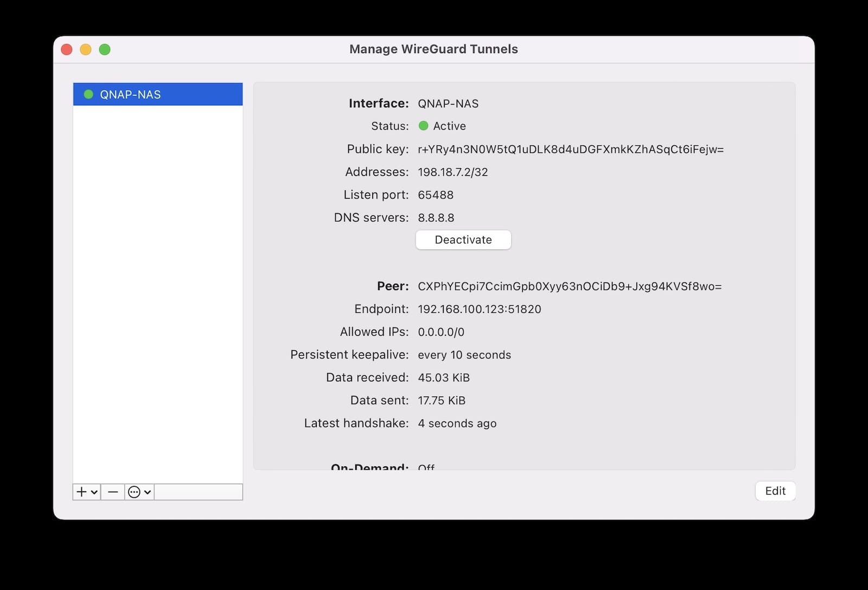
Task: Click the Data received: label
Action: tap(367, 377)
